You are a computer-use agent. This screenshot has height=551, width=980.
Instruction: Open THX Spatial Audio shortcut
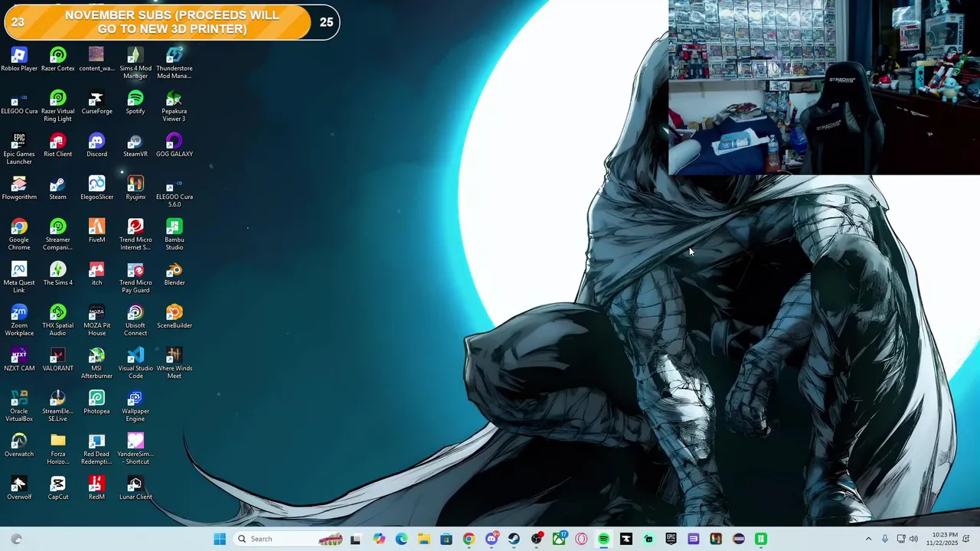point(58,321)
